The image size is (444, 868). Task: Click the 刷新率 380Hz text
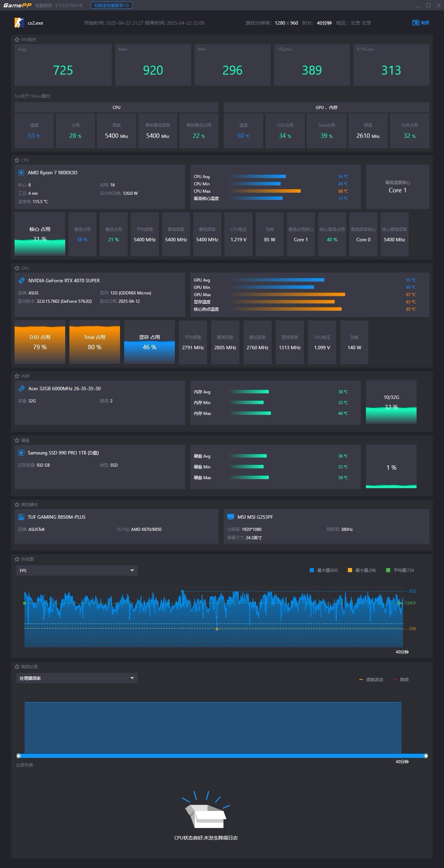click(340, 529)
